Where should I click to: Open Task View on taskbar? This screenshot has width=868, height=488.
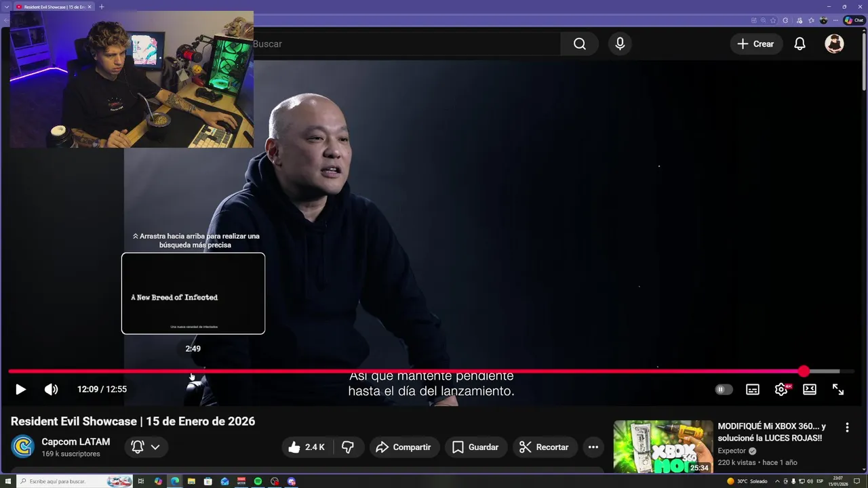[x=141, y=481]
